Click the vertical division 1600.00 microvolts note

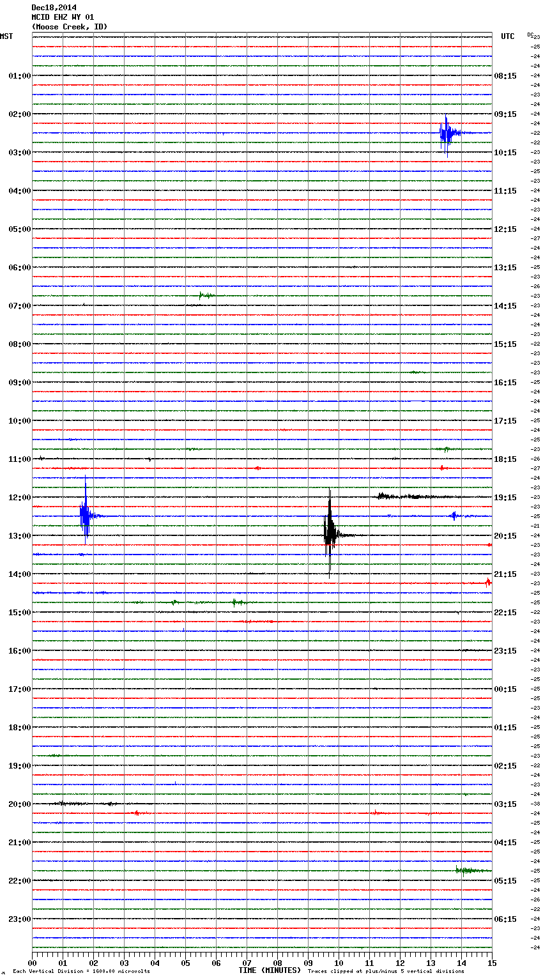pos(81,972)
